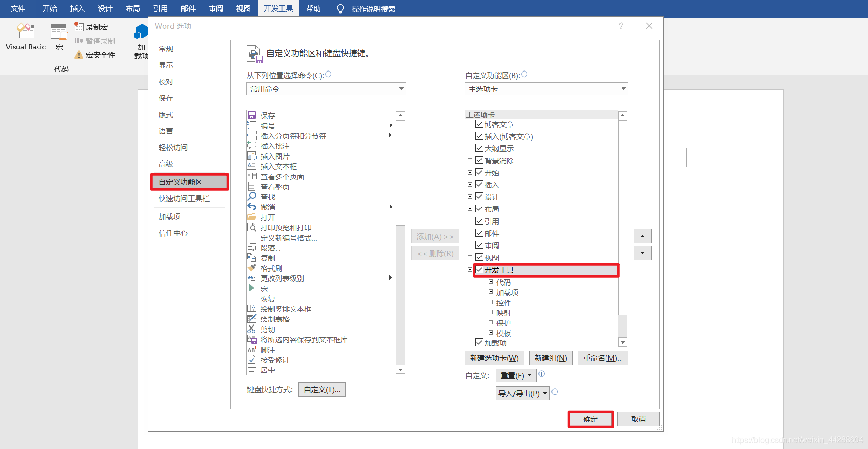868x449 pixels.
Task: Select the 复制 copy icon
Action: pos(252,258)
